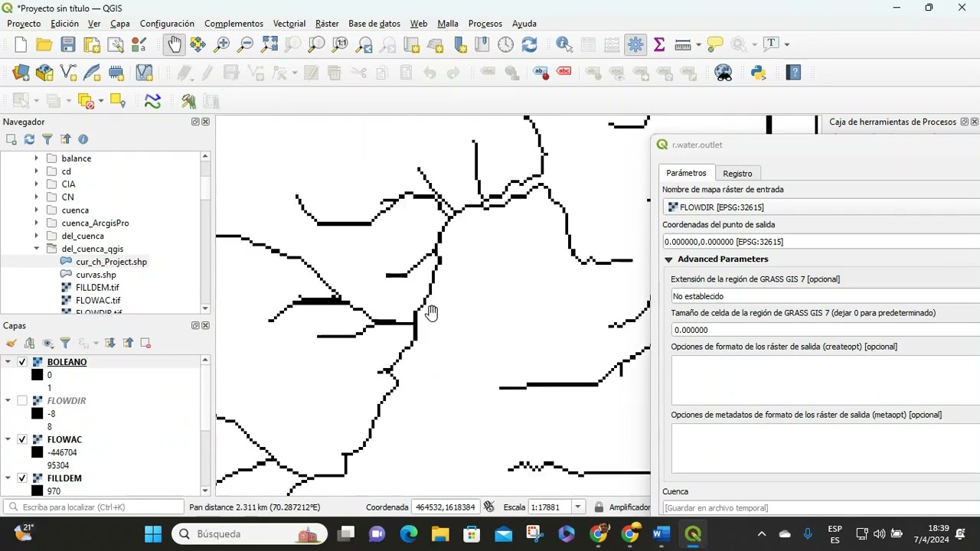Click the Map Tips speech bubble icon
The image size is (980, 551).
pos(715,44)
